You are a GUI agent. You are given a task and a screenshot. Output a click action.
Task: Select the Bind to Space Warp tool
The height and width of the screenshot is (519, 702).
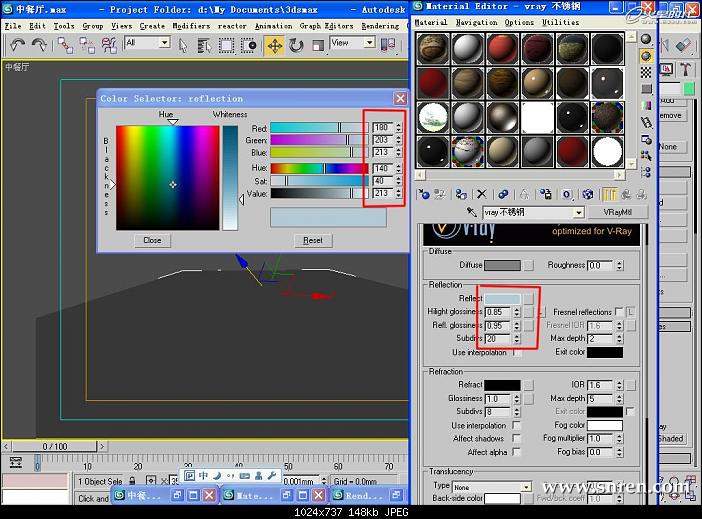tap(109, 45)
